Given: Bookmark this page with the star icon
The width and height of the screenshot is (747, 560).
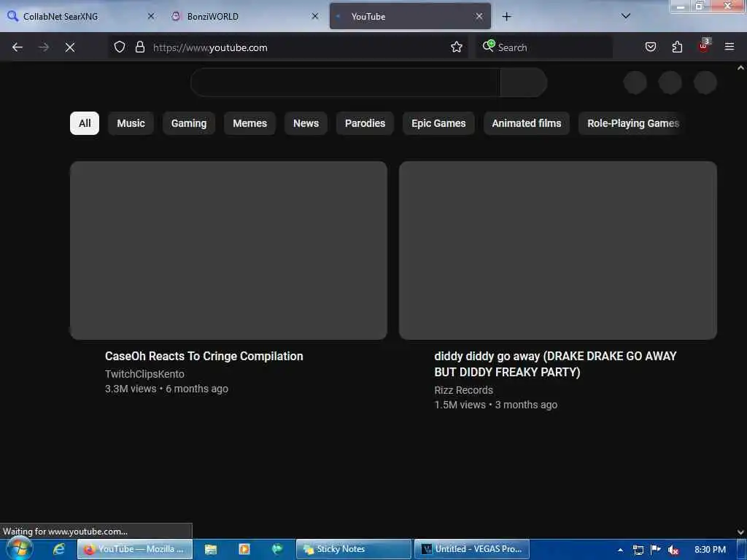Looking at the screenshot, I should click(x=457, y=47).
